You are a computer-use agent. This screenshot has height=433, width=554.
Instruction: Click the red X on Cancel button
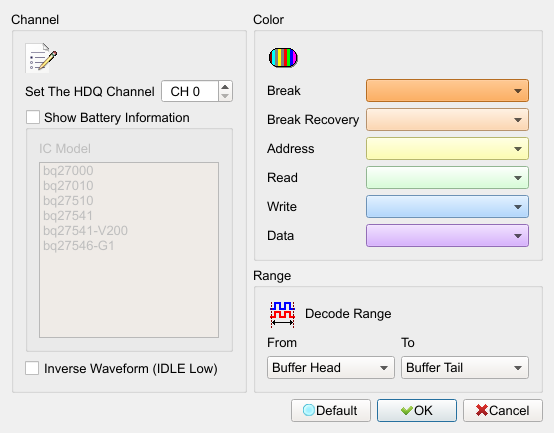pyautogui.click(x=482, y=410)
